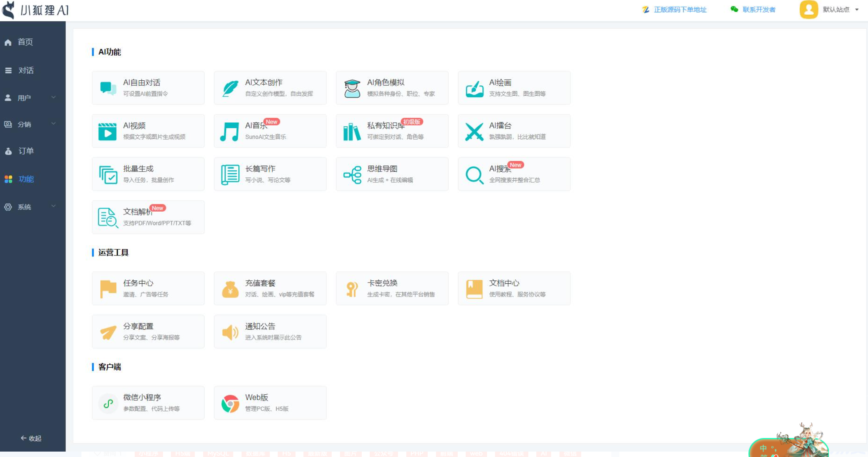Click the AI搜索 magnifier icon
868x457 pixels.
pos(474,175)
